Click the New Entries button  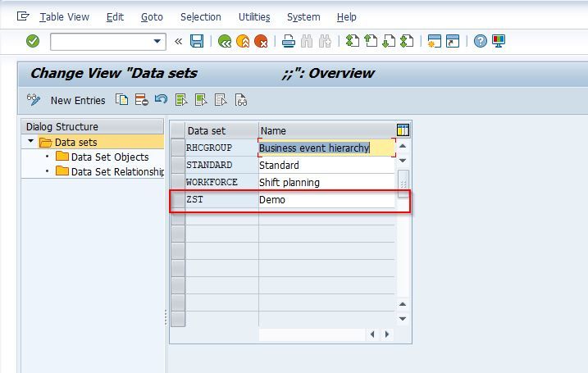tap(78, 101)
